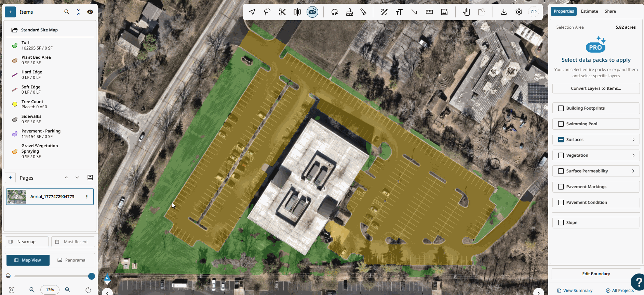This screenshot has width=644, height=295.
Task: Open the settings gear in toolbar
Action: (x=519, y=12)
